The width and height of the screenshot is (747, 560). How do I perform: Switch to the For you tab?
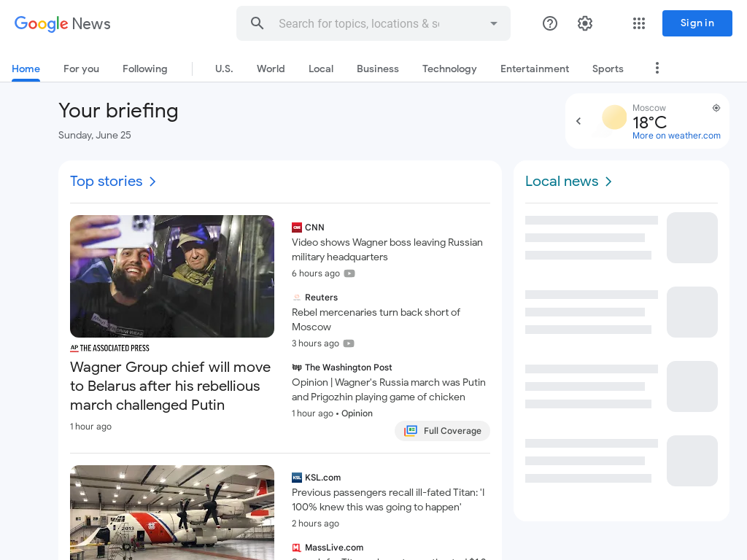coord(82,69)
